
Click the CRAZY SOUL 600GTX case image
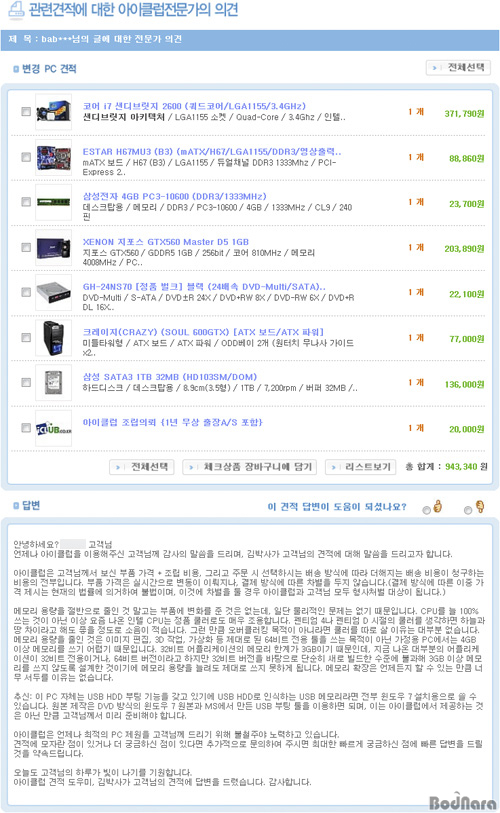(53, 338)
